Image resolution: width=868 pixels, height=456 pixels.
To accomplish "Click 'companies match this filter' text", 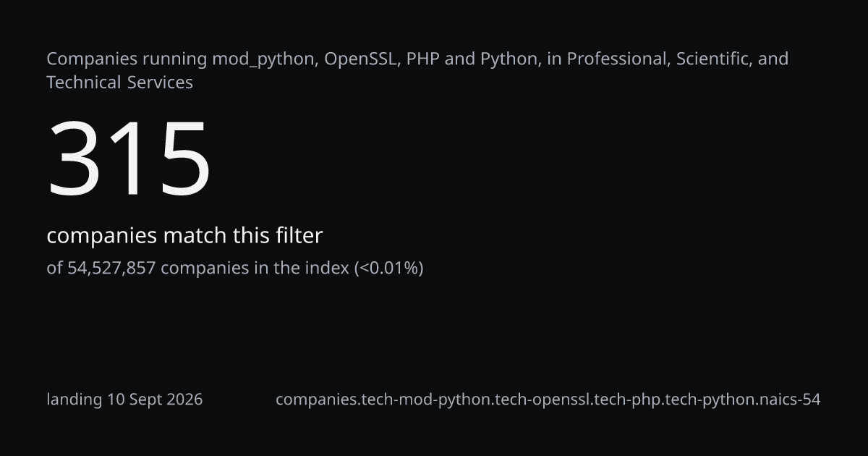I will [x=184, y=236].
